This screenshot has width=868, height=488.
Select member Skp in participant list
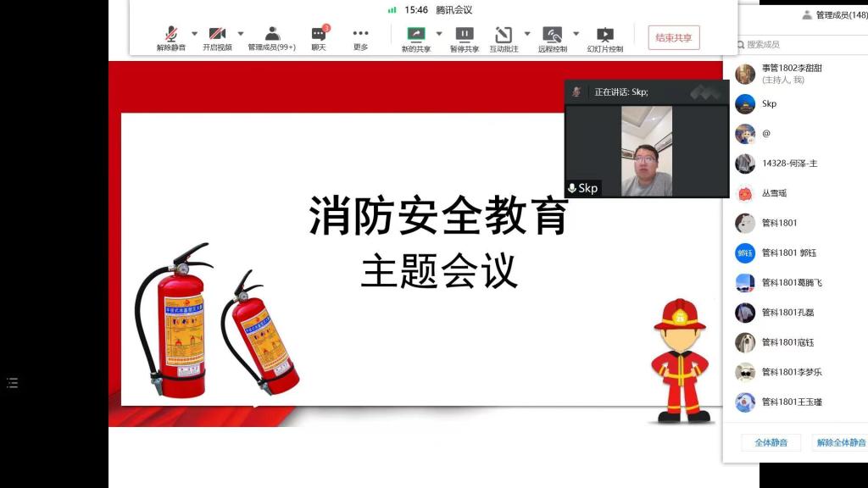click(x=769, y=104)
